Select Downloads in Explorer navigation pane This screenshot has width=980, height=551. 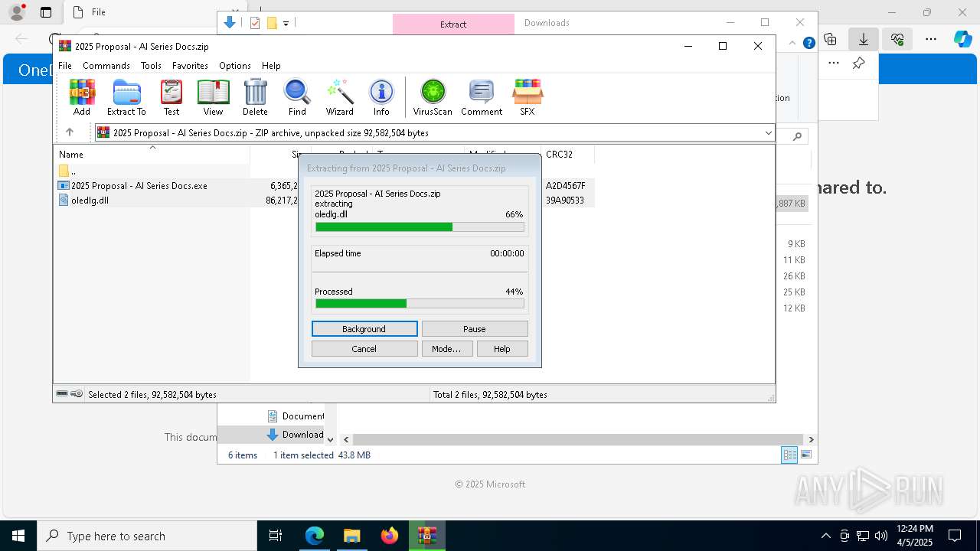coord(296,435)
